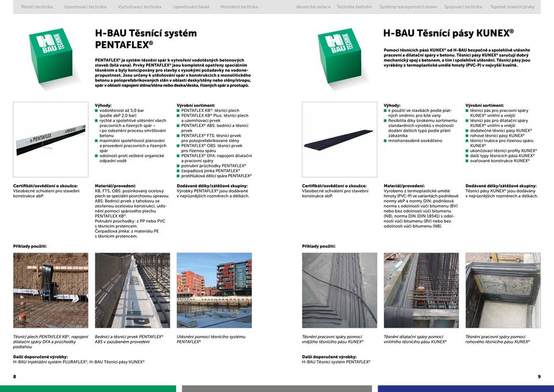The width and height of the screenshot is (554, 392).
Task: Click the 'PENTAFLEX® FTS' list item
Action: [211, 138]
